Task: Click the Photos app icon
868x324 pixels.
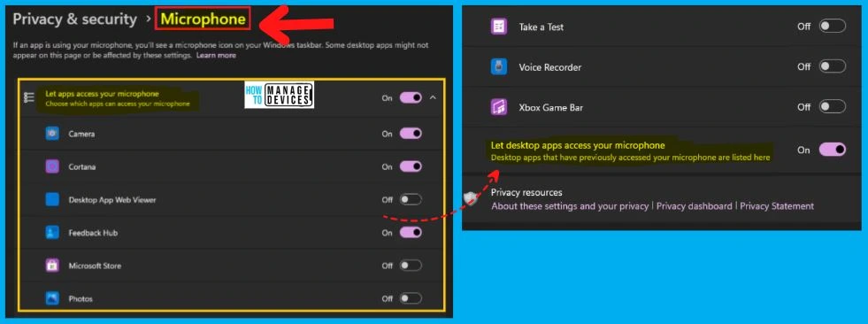Action: point(52,298)
